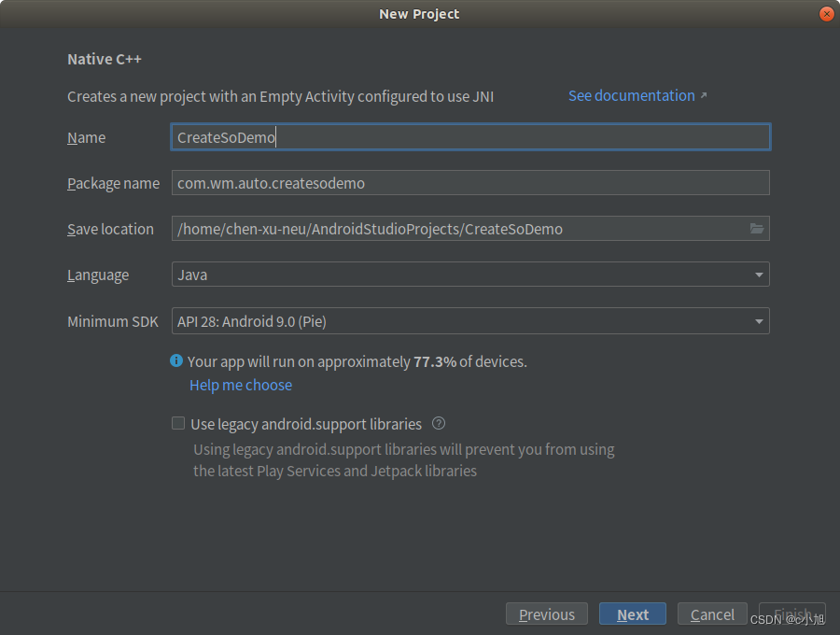Enable Use legacy android.support libraries checkbox
This screenshot has height=635, width=840.
[178, 423]
